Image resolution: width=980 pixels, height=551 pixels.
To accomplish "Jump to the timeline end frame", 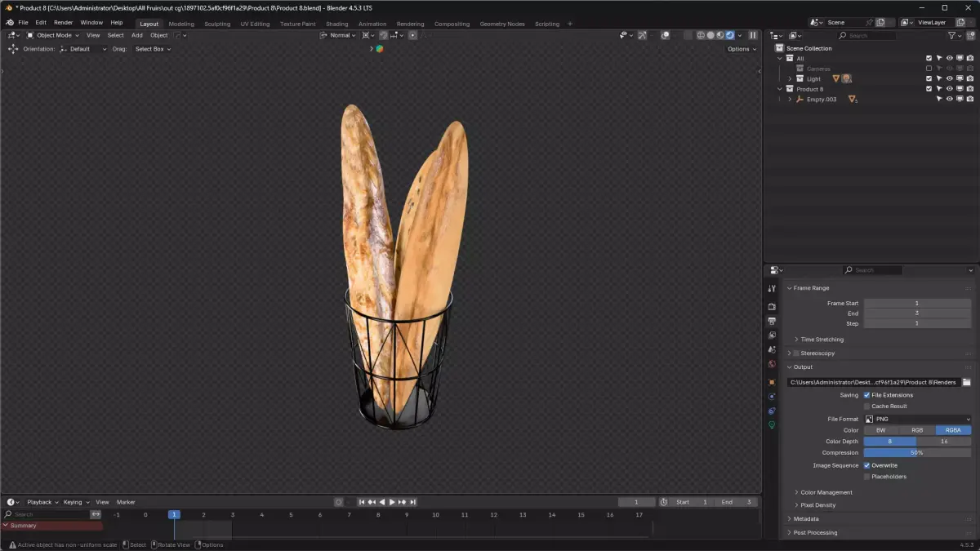I will [413, 502].
